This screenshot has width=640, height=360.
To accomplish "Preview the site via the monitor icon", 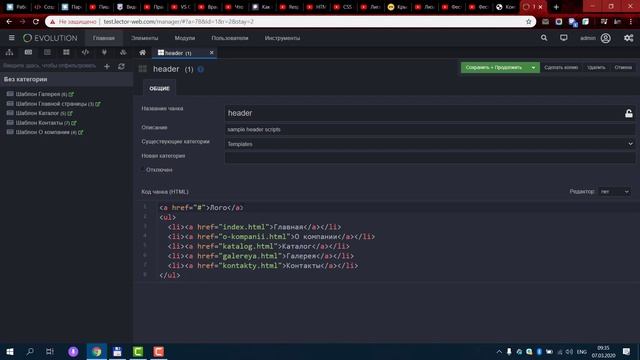I will (564, 38).
